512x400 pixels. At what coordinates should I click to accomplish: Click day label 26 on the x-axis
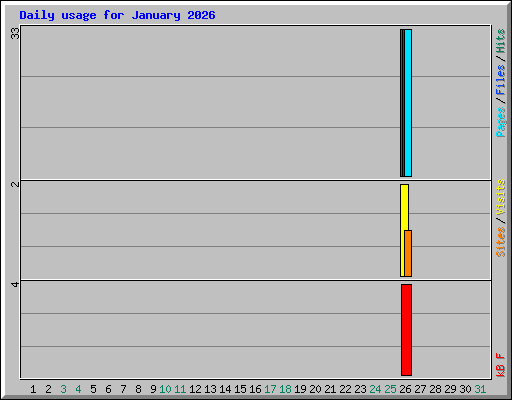coord(405,389)
